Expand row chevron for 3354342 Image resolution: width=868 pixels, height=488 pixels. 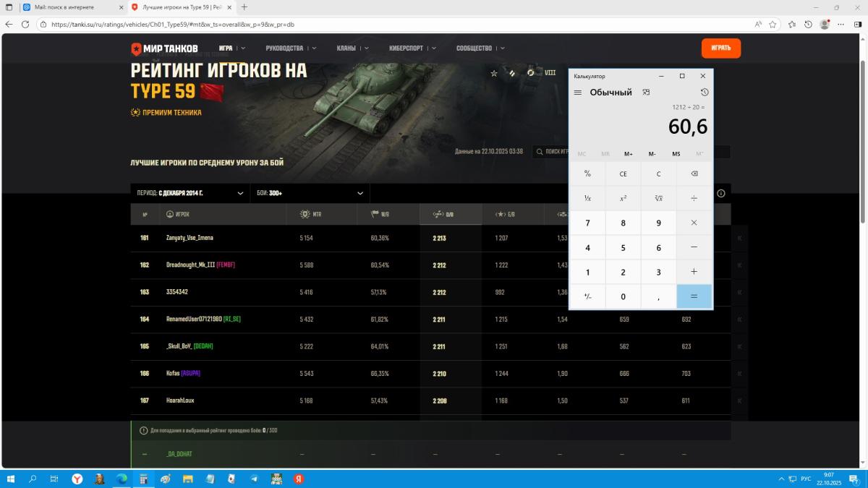pos(739,292)
